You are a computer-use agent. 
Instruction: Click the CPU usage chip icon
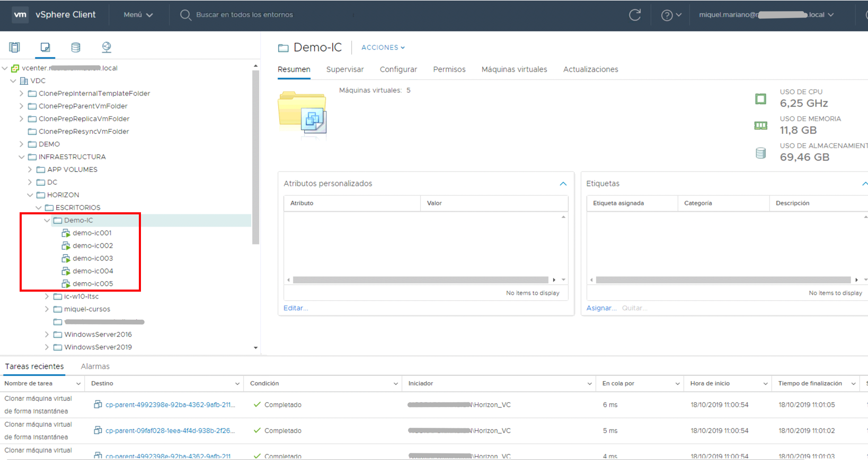760,99
